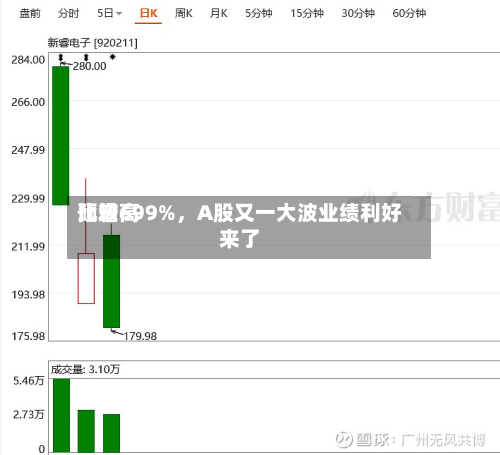Screen dimensions: 500x455
Task: Click the 179.98 low price label
Action: (140, 336)
